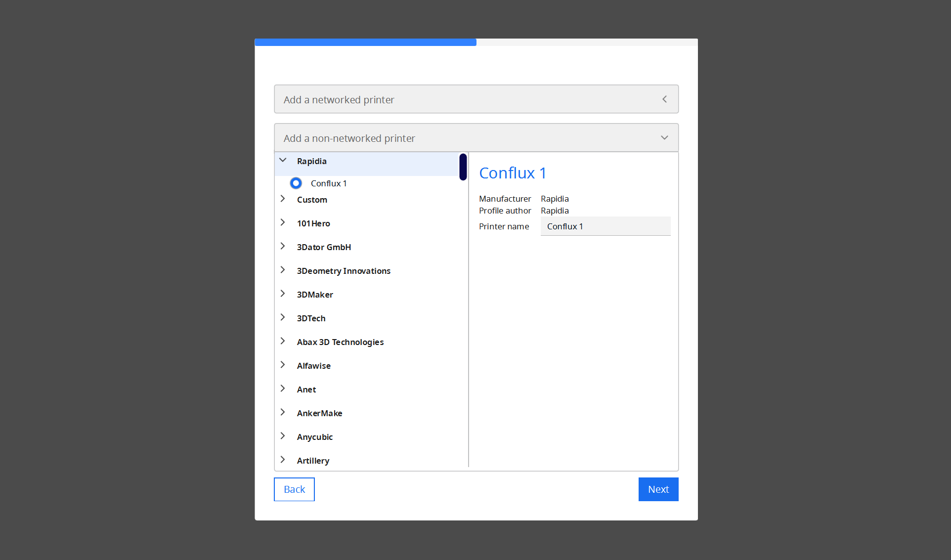Click the Back navigation button
Image resolution: width=951 pixels, height=560 pixels.
tap(293, 489)
